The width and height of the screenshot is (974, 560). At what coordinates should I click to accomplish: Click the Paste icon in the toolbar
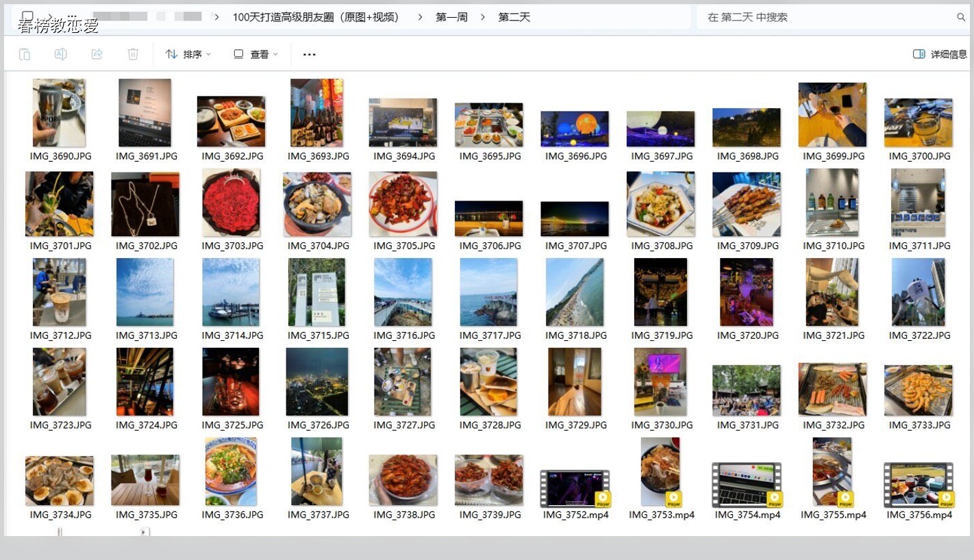pyautogui.click(x=25, y=54)
